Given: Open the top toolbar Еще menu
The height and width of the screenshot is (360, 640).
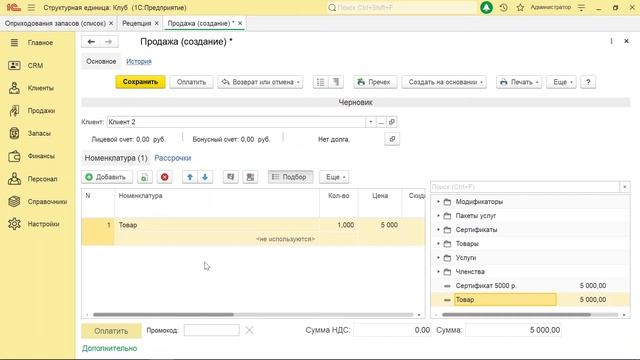Looking at the screenshot, I should point(562,82).
